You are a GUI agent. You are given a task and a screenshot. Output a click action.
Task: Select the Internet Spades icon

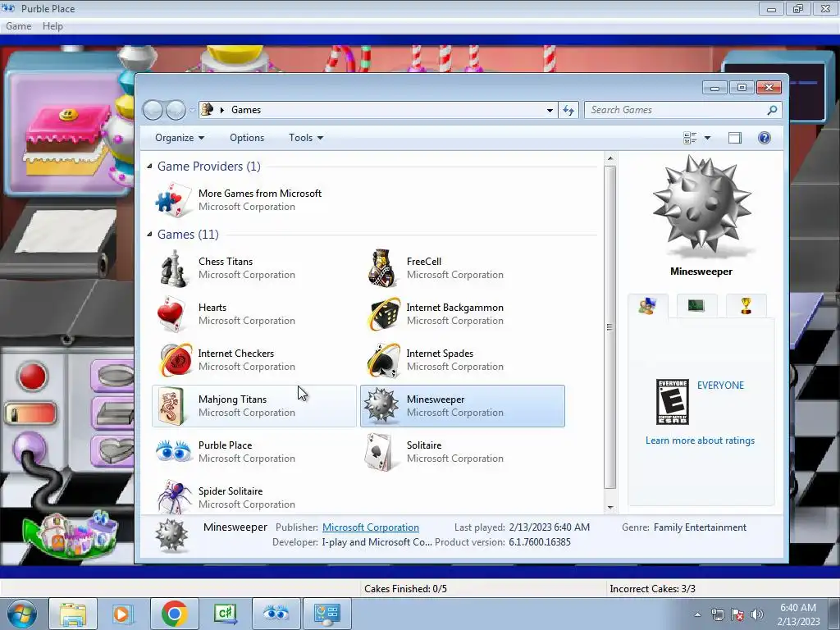[x=384, y=360]
